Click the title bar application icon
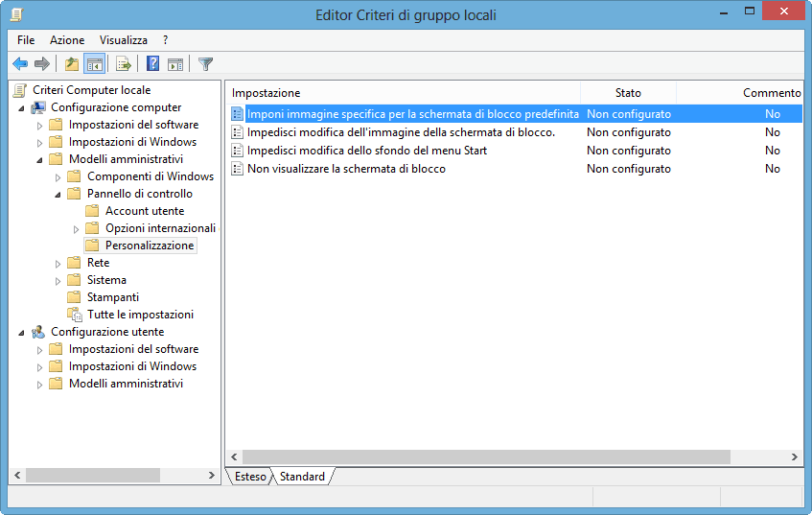The image size is (812, 515). click(16, 14)
